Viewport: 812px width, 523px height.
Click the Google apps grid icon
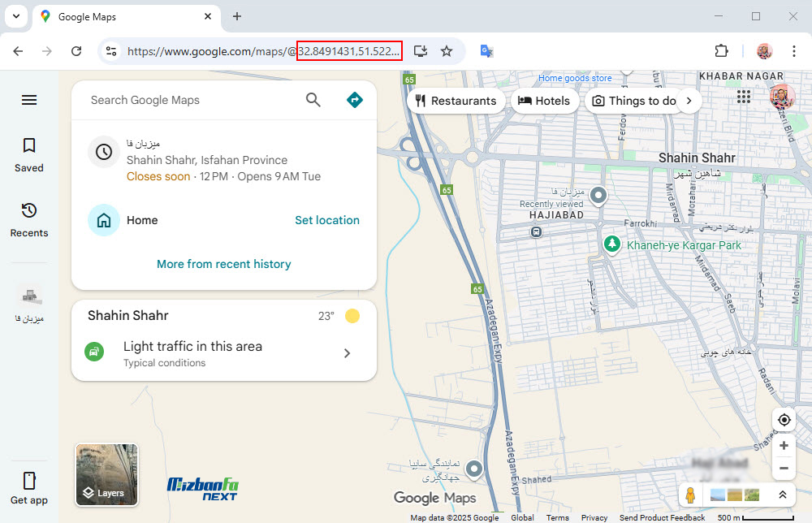(743, 97)
